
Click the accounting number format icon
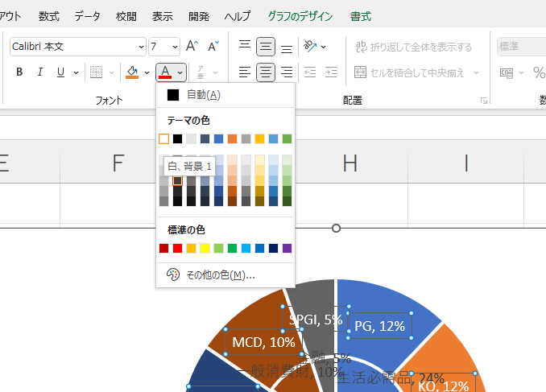pyautogui.click(x=507, y=72)
